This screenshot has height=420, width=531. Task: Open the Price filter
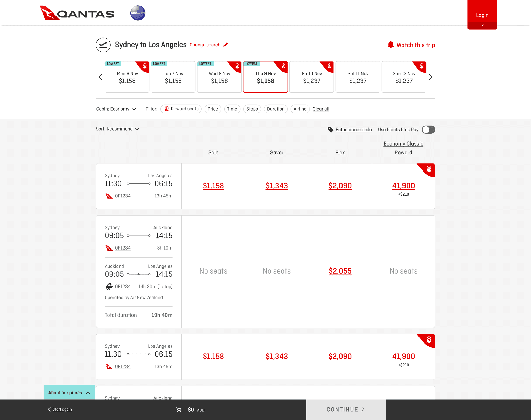tap(213, 109)
